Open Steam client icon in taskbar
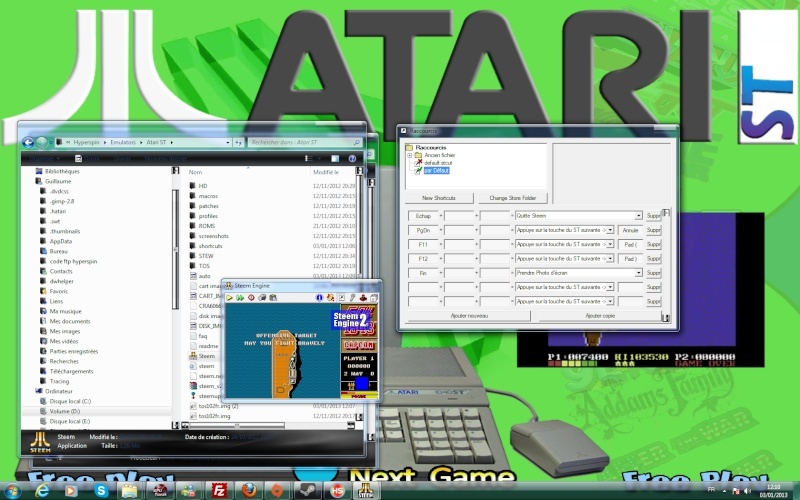The height and width of the screenshot is (500, 800). (x=307, y=491)
